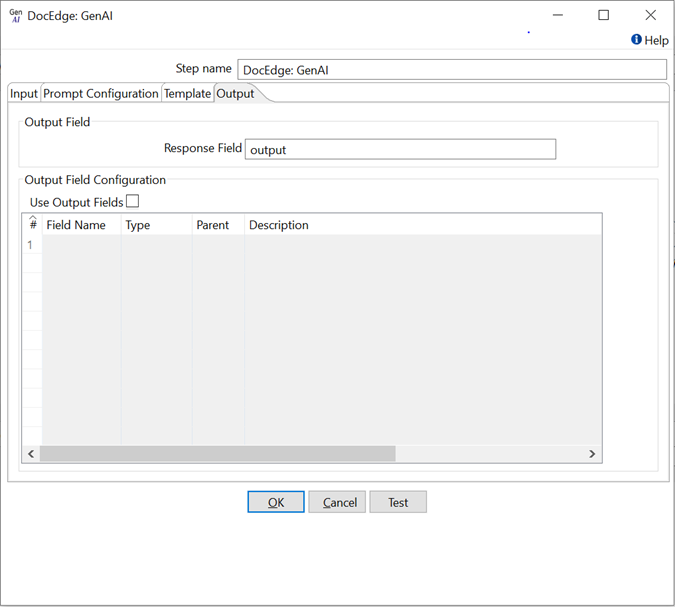This screenshot has width=675, height=607.
Task: Click the table's scroll left arrow
Action: (x=31, y=454)
